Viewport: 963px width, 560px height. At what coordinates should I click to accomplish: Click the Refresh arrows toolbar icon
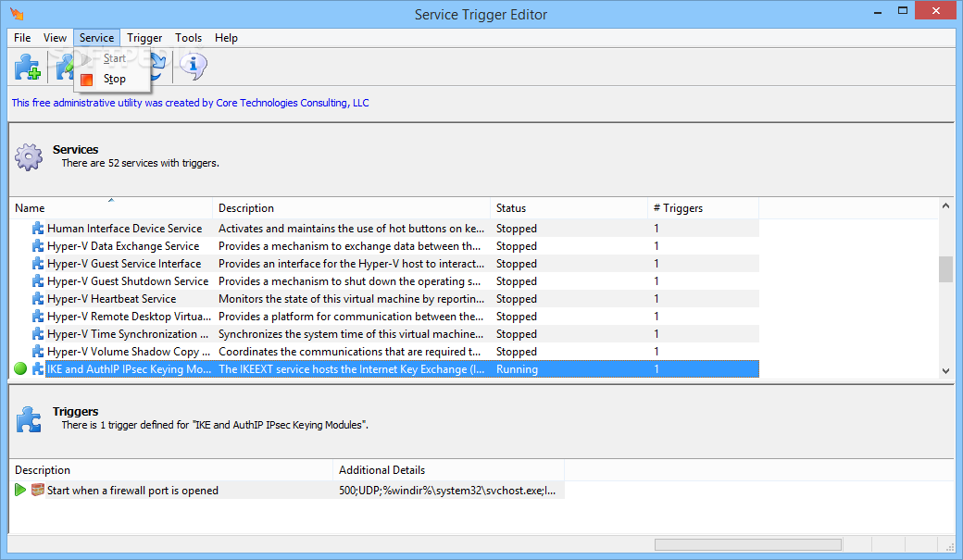pyautogui.click(x=157, y=67)
